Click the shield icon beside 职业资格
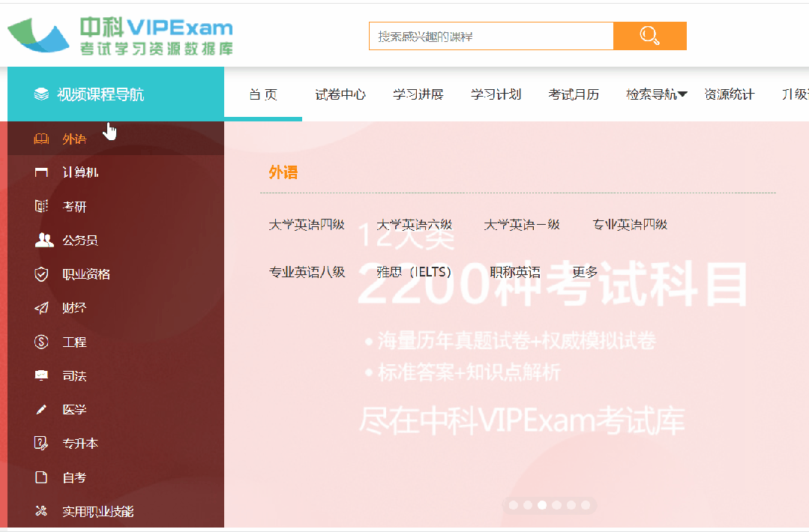Viewport: 809px width, 532px height. coord(41,273)
